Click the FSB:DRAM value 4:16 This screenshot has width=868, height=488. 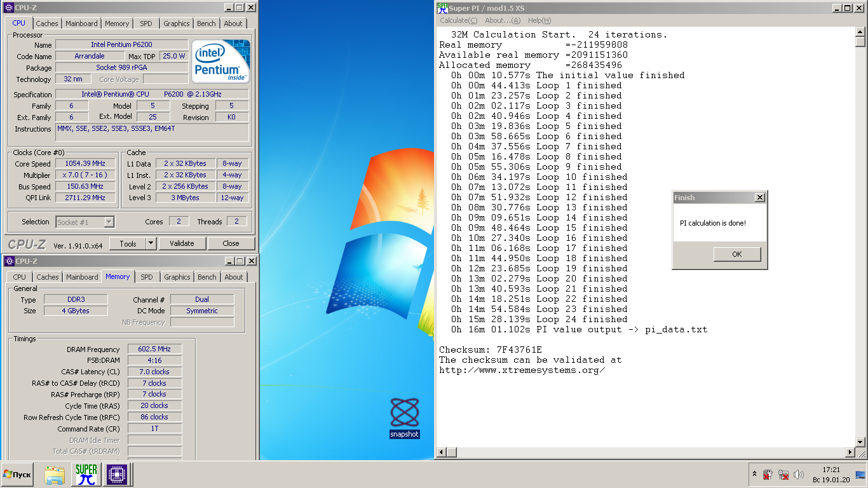[154, 360]
